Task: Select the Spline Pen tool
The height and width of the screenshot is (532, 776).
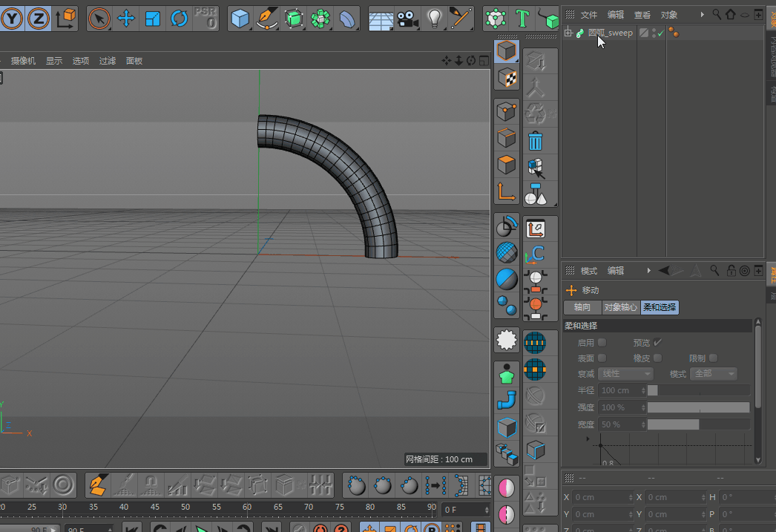Action: [x=267, y=19]
